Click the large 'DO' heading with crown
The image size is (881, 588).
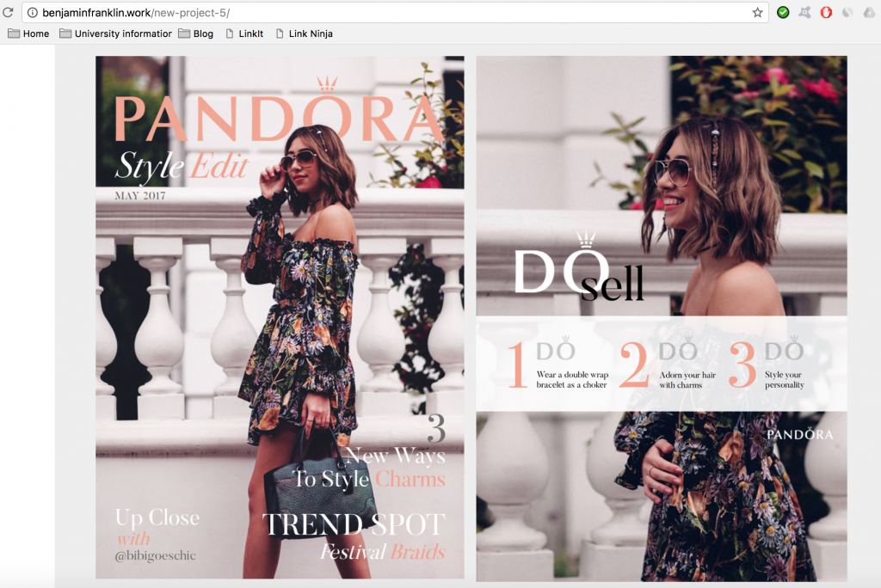click(x=562, y=264)
